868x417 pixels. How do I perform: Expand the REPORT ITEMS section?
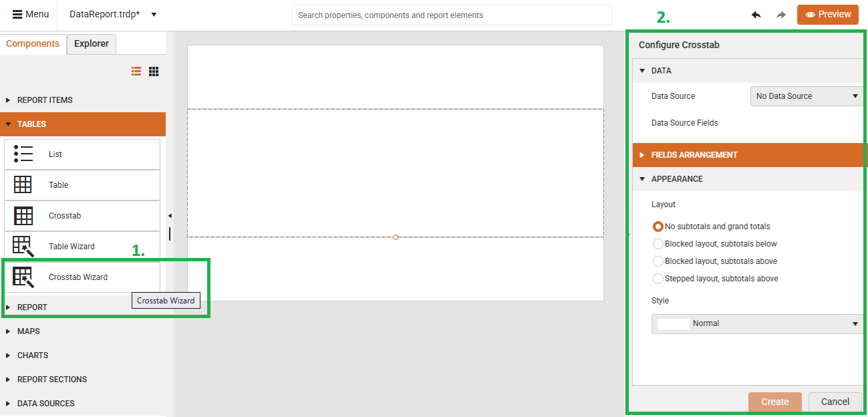(83, 100)
